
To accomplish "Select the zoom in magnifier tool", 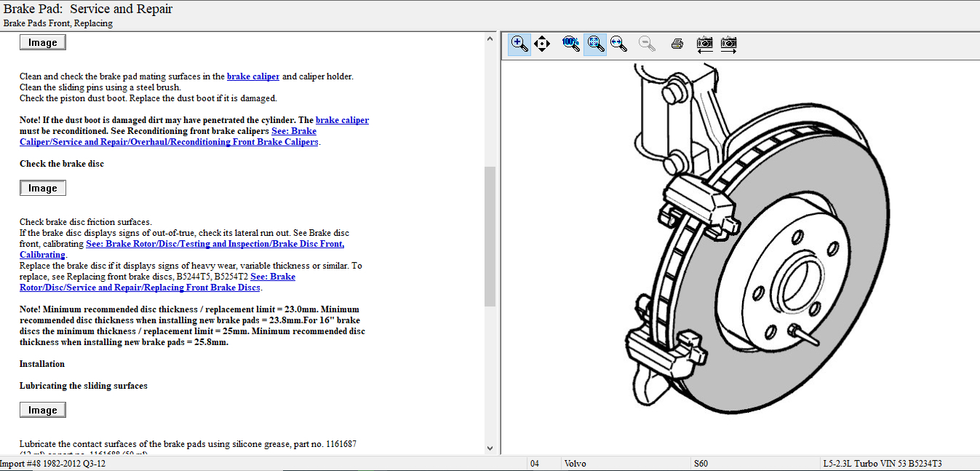I will pos(519,44).
